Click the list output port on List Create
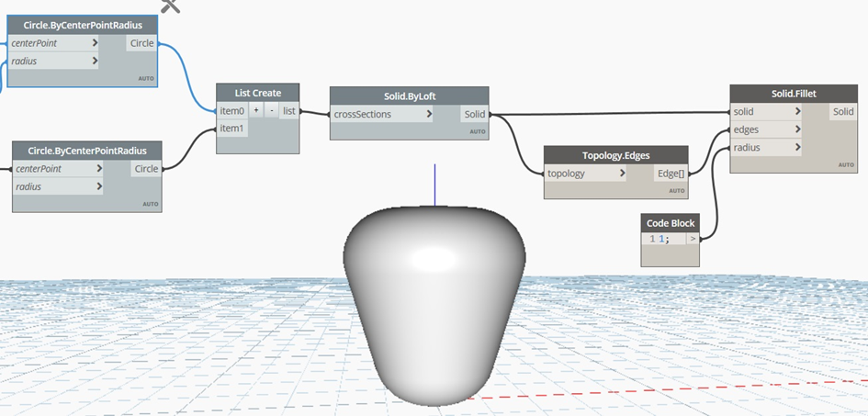868x416 pixels. click(x=289, y=111)
